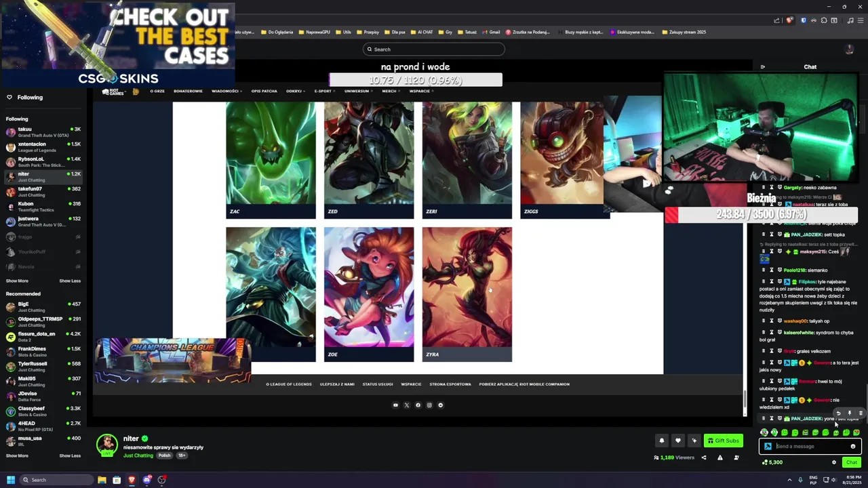
Task: Focus the Send a message field
Action: pyautogui.click(x=810, y=447)
